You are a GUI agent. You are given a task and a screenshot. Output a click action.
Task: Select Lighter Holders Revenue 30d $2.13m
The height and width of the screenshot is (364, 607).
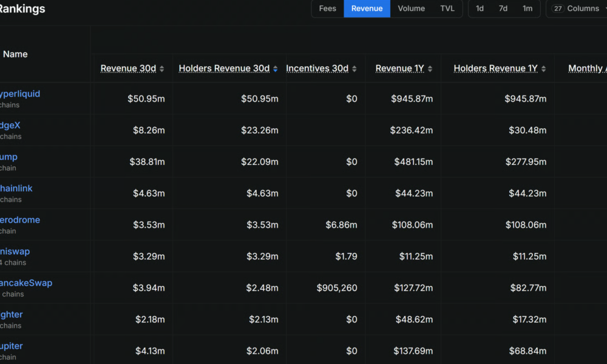(x=263, y=319)
